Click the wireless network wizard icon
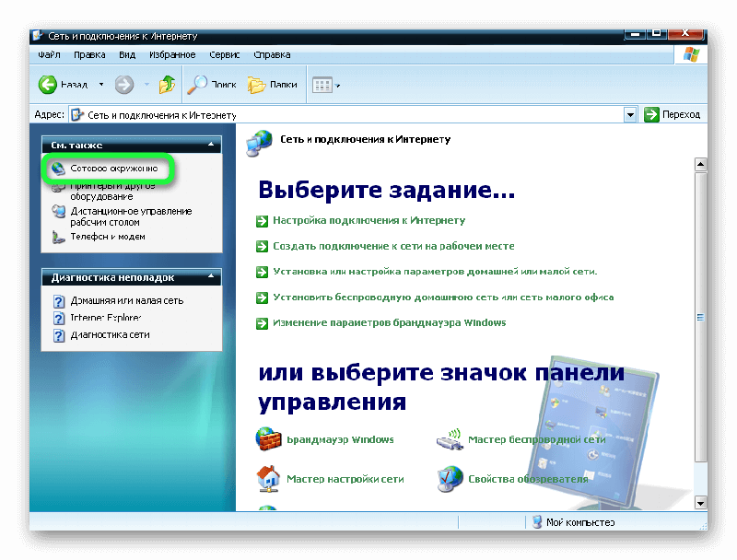This screenshot has width=737, height=560. click(x=450, y=439)
